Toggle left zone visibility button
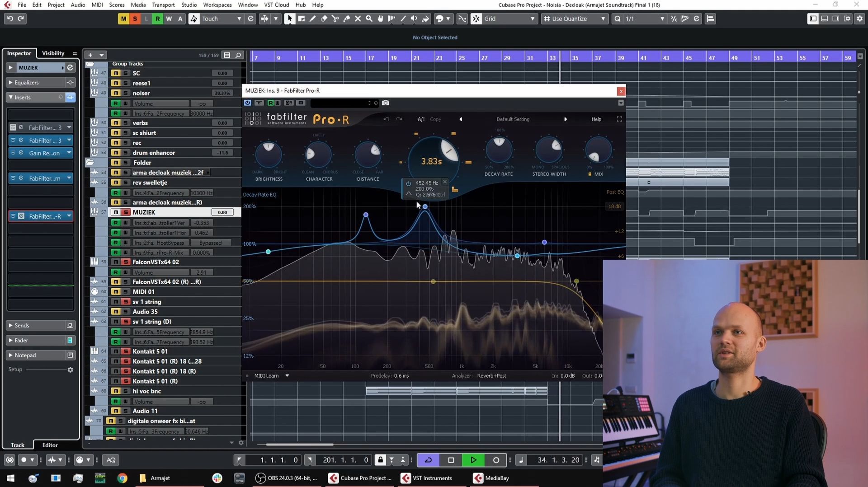The height and width of the screenshot is (487, 868). [813, 19]
